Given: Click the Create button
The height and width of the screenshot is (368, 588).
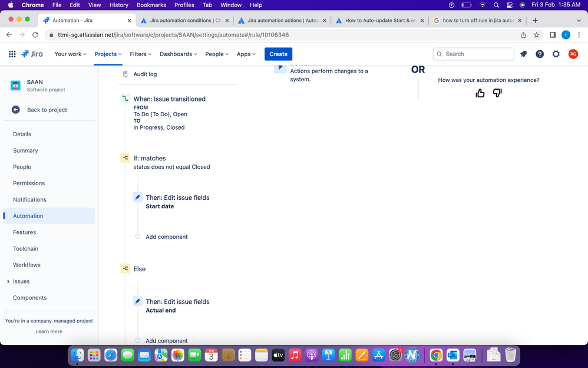Looking at the screenshot, I should tap(278, 54).
